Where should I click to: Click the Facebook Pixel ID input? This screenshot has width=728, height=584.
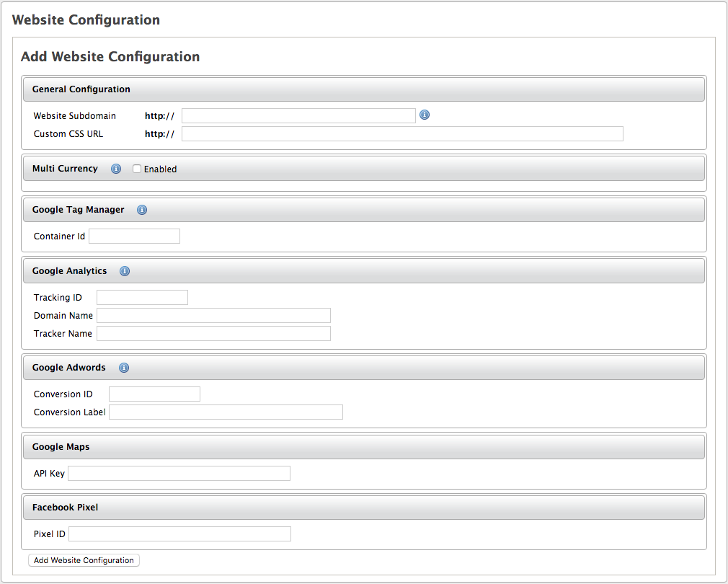(x=179, y=534)
